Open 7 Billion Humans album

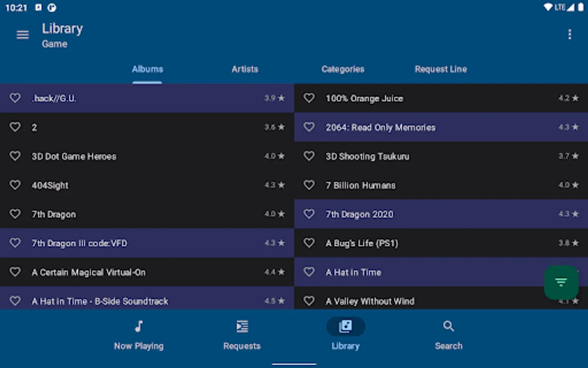[x=361, y=186]
